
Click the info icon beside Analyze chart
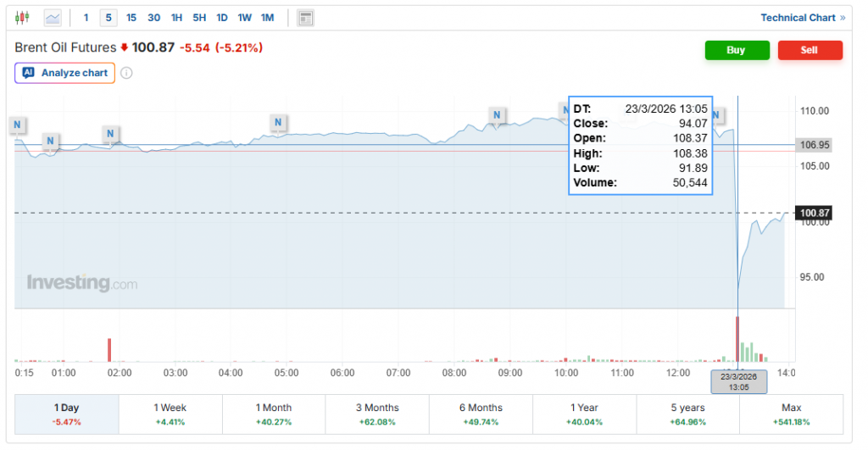coord(126,73)
